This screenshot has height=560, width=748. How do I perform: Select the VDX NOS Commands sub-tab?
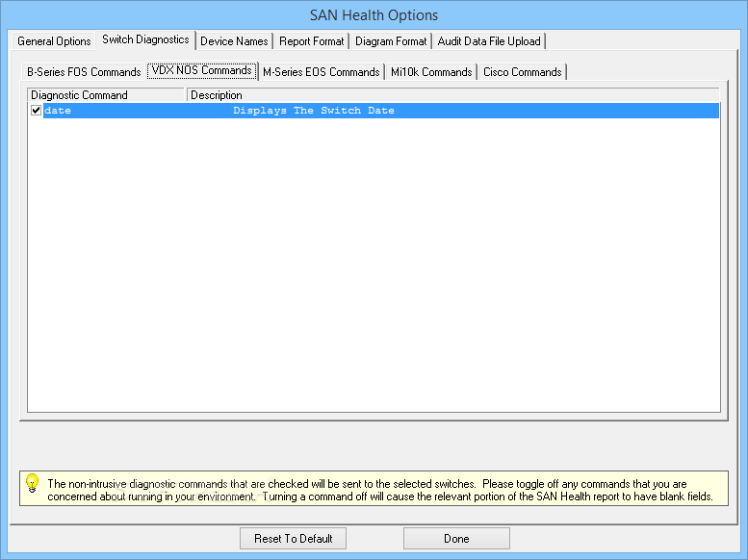(202, 70)
